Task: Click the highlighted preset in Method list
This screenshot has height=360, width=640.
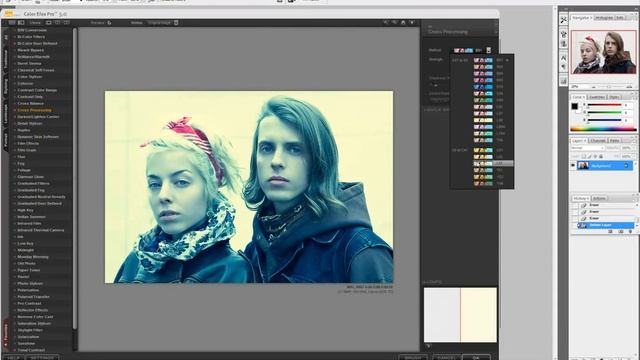Action: (493, 163)
